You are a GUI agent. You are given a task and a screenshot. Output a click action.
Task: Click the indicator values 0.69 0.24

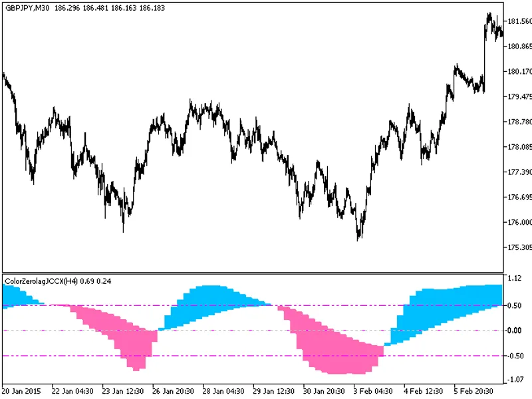point(96,281)
